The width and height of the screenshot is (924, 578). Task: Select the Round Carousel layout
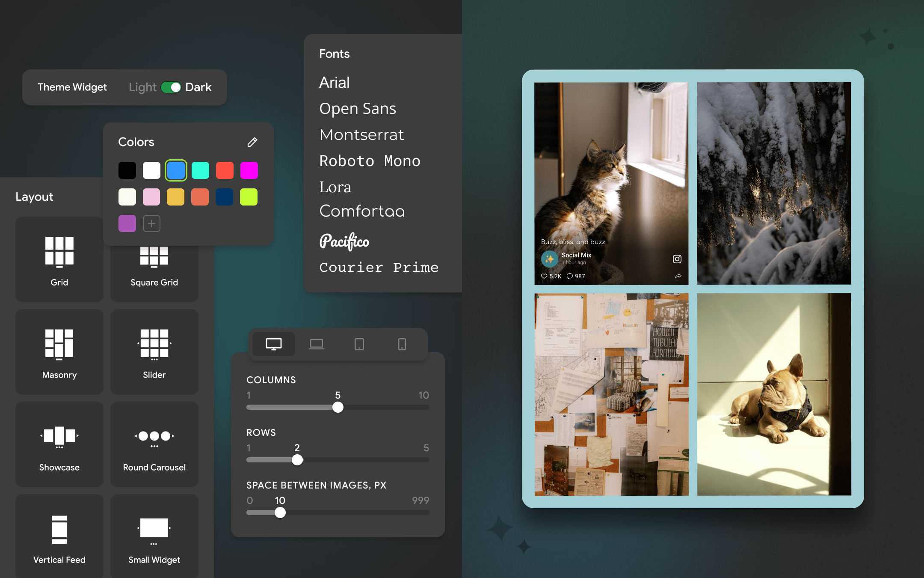[x=154, y=444]
